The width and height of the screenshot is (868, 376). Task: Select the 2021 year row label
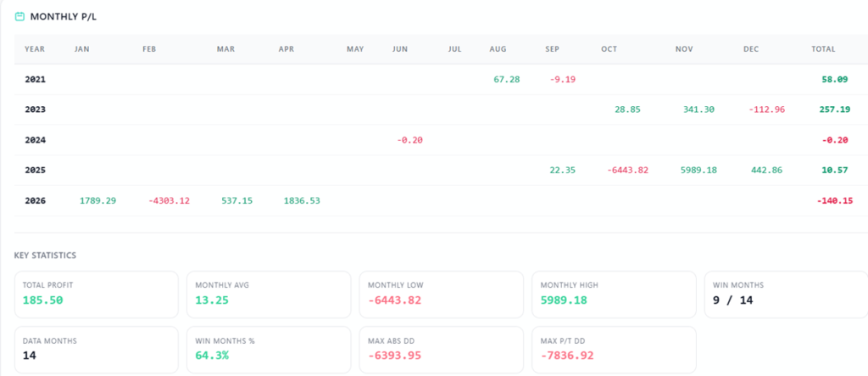pyautogui.click(x=35, y=79)
